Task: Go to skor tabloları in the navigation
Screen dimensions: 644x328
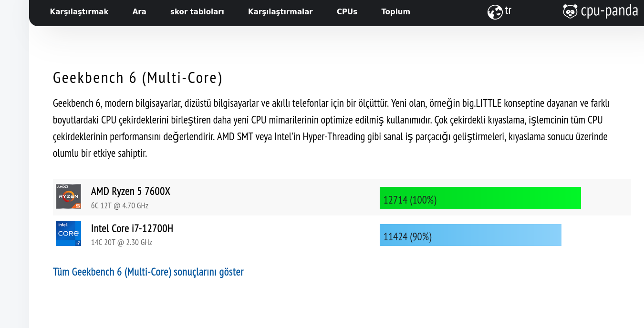Action: click(197, 12)
